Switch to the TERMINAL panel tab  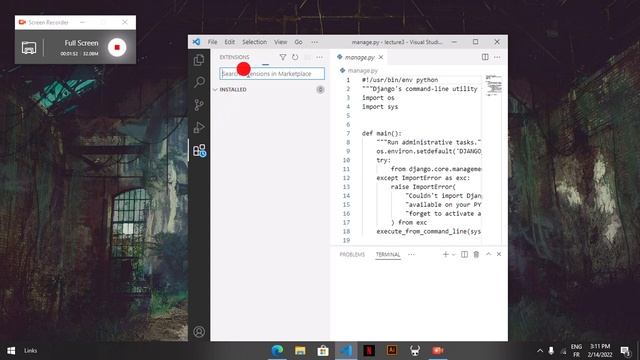(388, 254)
